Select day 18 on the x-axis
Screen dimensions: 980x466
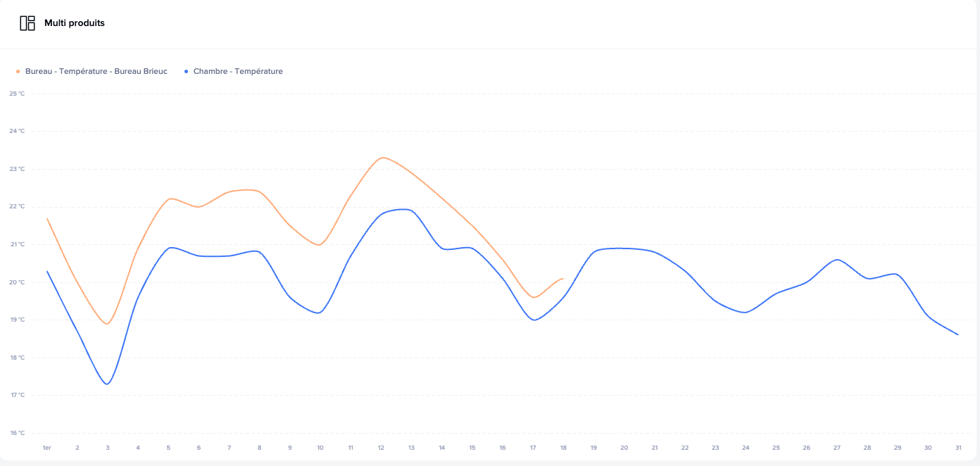(x=563, y=448)
